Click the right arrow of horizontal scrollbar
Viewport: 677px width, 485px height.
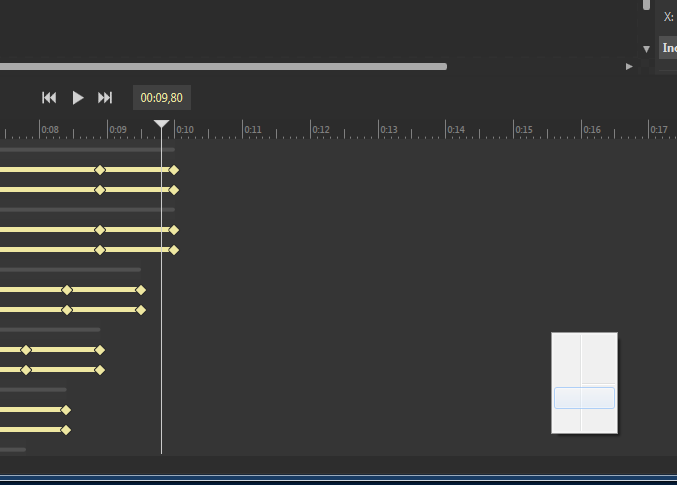[x=629, y=66]
